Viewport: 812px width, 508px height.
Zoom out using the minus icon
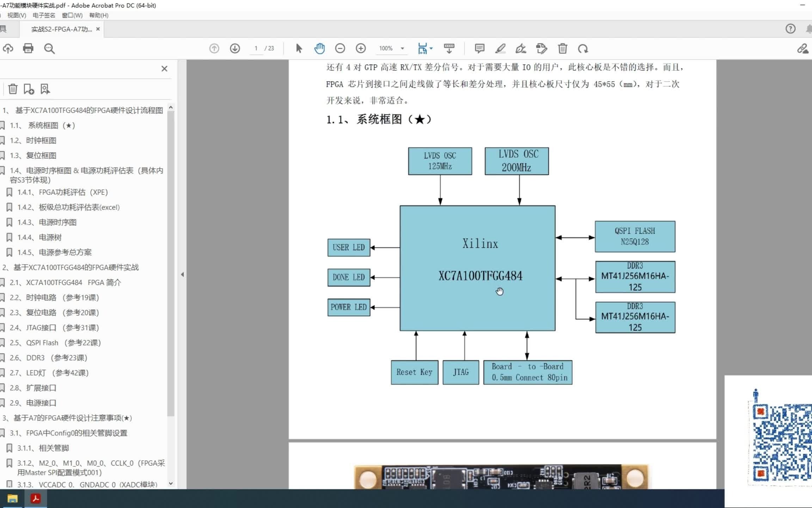click(x=340, y=48)
